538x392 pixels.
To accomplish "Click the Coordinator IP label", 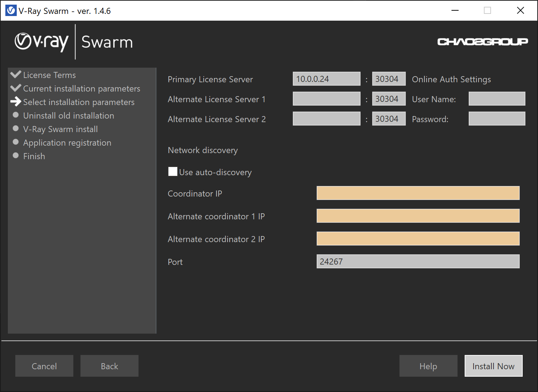I will pyautogui.click(x=195, y=194).
